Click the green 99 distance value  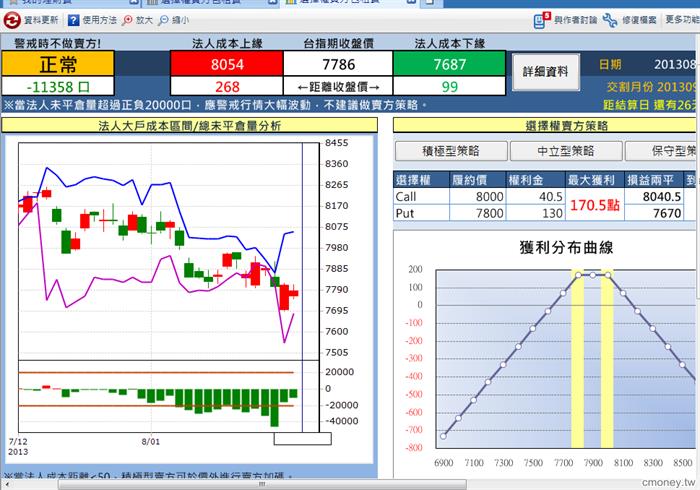point(449,87)
